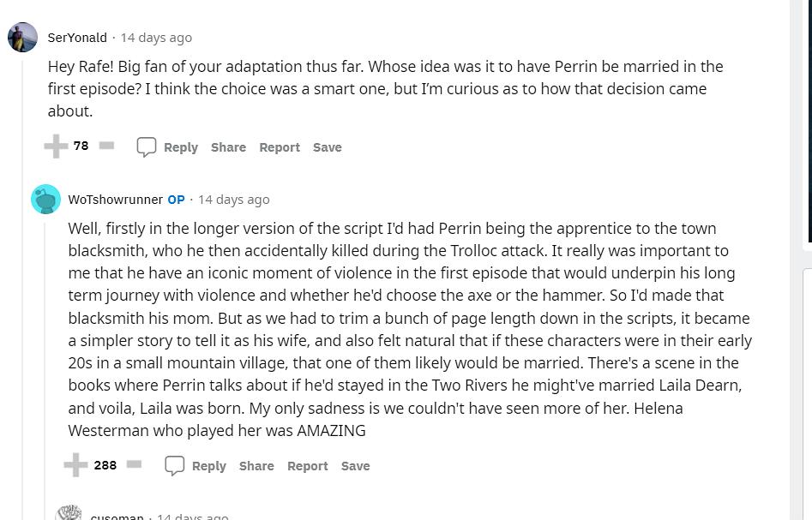
Task: Open WoTshowrunner username link
Action: 116,200
